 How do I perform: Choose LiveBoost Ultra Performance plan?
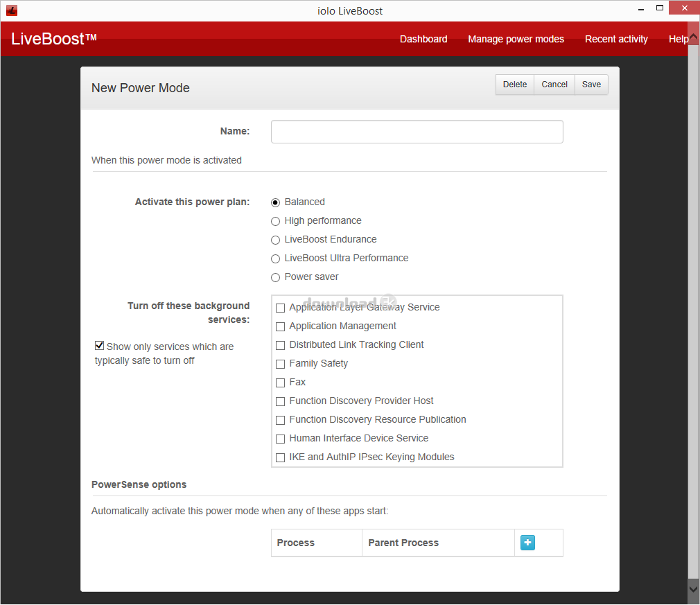tap(275, 259)
